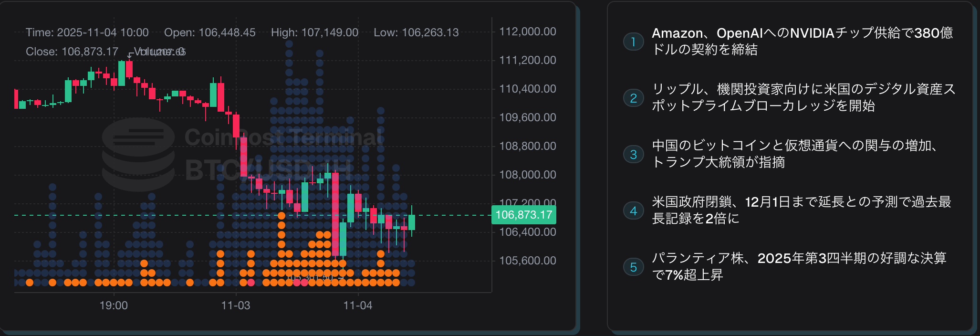980x336 pixels.
Task: Click the 11-04 date on time axis
Action: pyautogui.click(x=358, y=305)
